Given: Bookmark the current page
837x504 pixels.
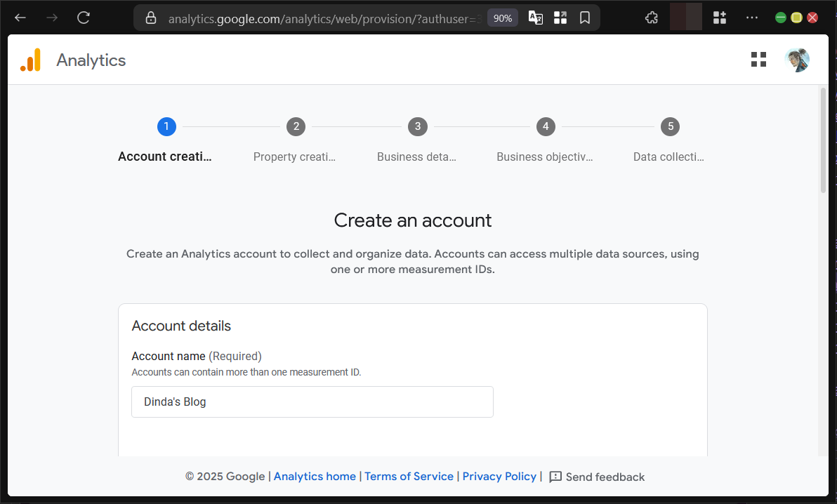Looking at the screenshot, I should pyautogui.click(x=585, y=18).
